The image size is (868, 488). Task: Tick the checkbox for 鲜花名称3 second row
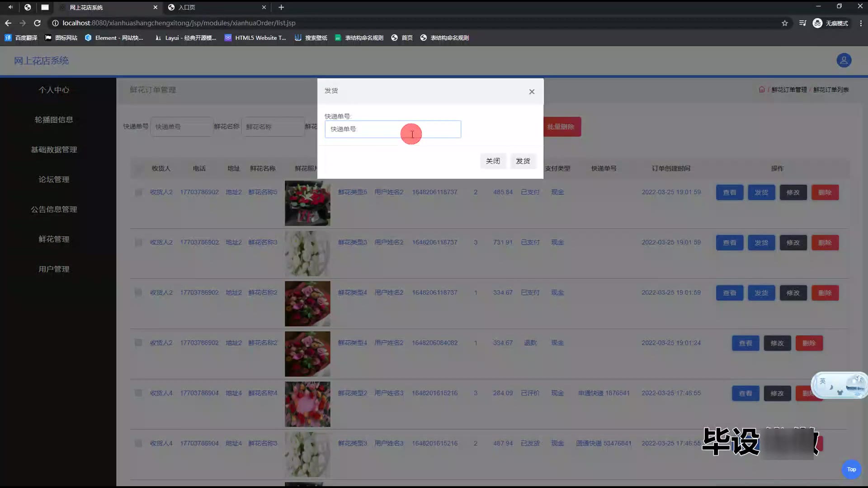pos(138,242)
